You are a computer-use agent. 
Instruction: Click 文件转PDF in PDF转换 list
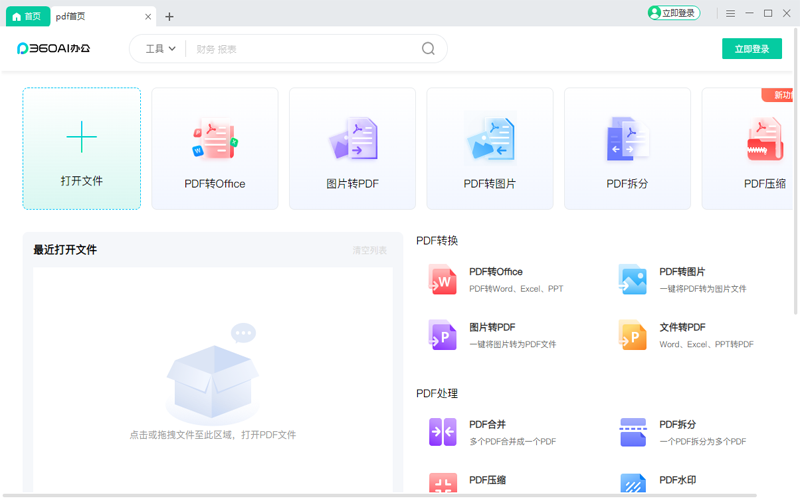coord(684,335)
